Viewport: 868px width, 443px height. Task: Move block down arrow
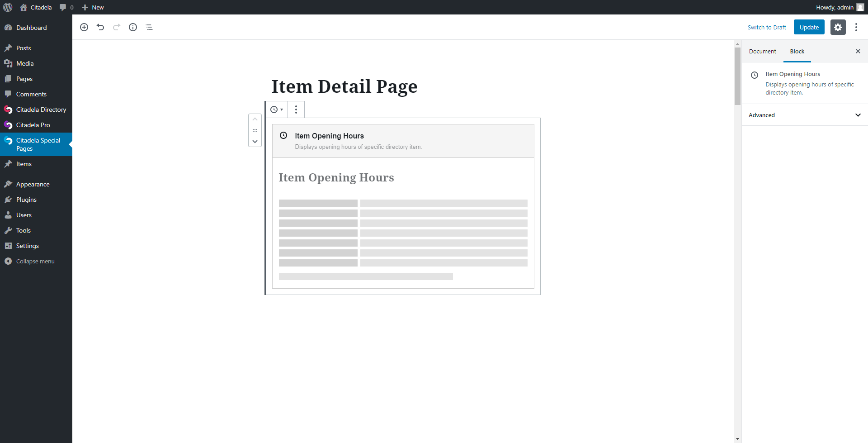tap(255, 141)
